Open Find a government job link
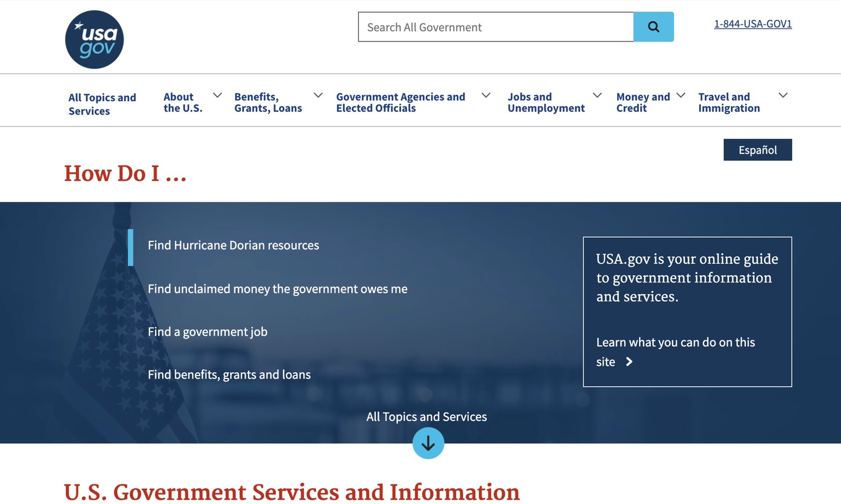This screenshot has width=841, height=504. tap(207, 332)
